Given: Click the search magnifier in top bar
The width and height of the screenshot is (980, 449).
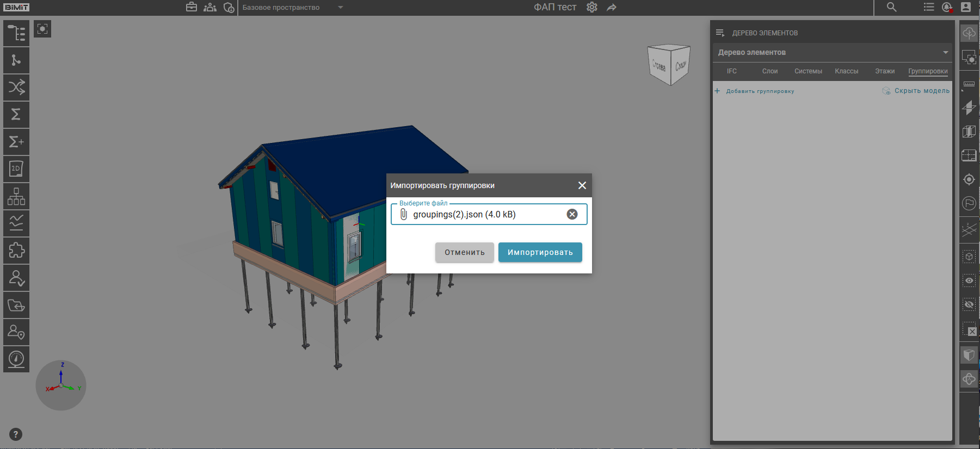Looking at the screenshot, I should tap(891, 7).
